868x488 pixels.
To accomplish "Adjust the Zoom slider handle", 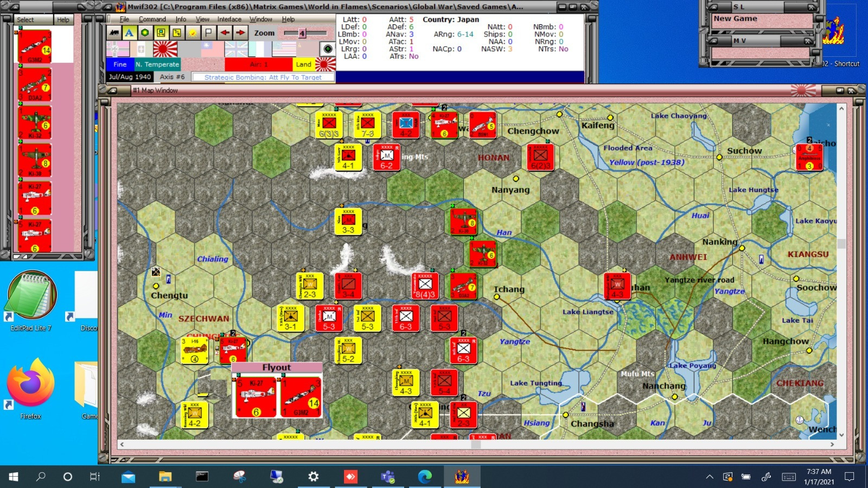I will click(x=302, y=33).
